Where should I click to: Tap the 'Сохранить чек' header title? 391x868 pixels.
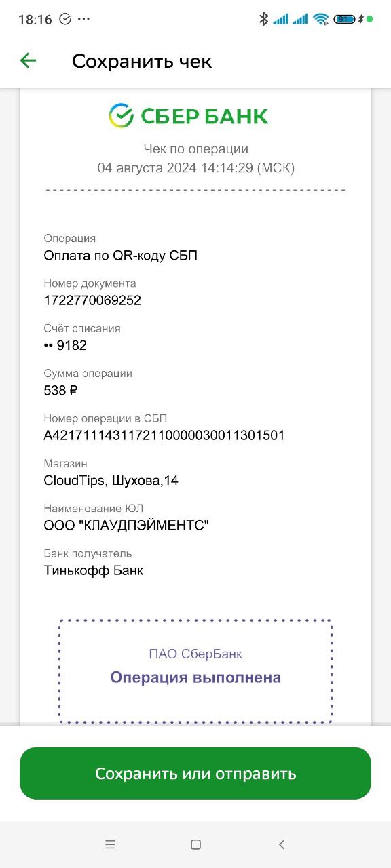(142, 61)
